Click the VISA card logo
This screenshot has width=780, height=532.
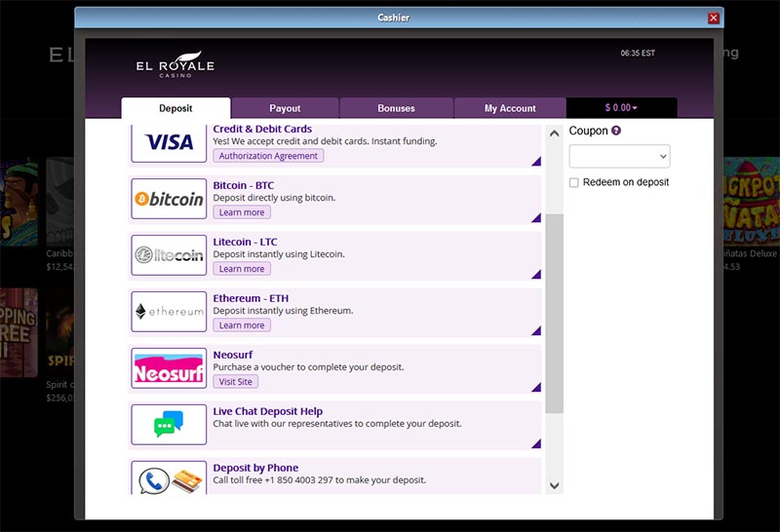tap(169, 142)
